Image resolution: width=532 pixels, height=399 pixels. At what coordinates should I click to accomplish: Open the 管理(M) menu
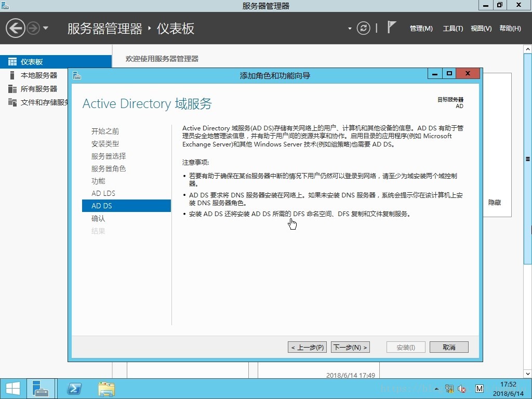coord(421,29)
